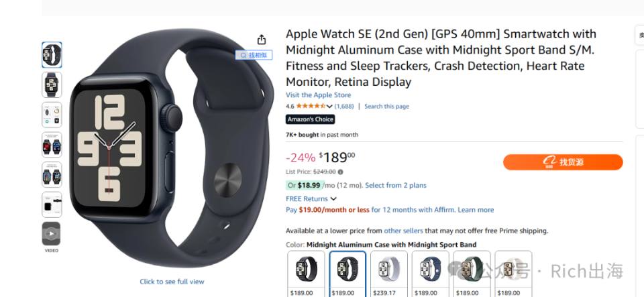Click Search this page link
The width and height of the screenshot is (644, 297).
tap(386, 106)
